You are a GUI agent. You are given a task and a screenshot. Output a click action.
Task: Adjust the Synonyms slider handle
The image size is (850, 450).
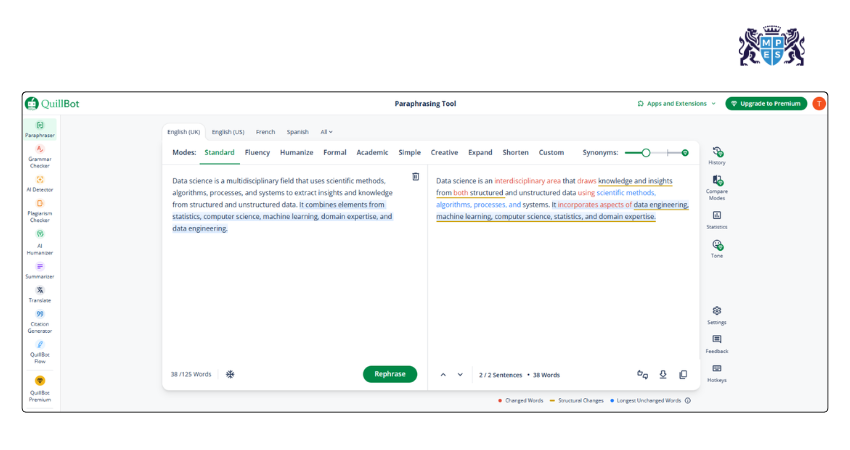(646, 152)
